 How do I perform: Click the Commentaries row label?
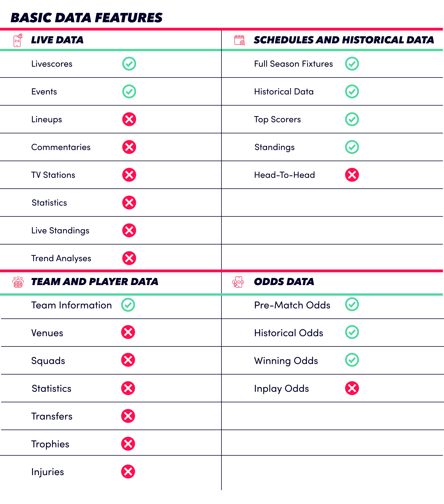pyautogui.click(x=61, y=147)
